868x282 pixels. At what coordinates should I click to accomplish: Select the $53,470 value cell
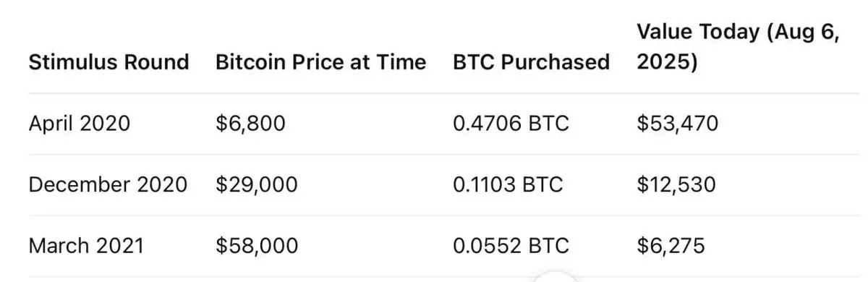pyautogui.click(x=678, y=124)
